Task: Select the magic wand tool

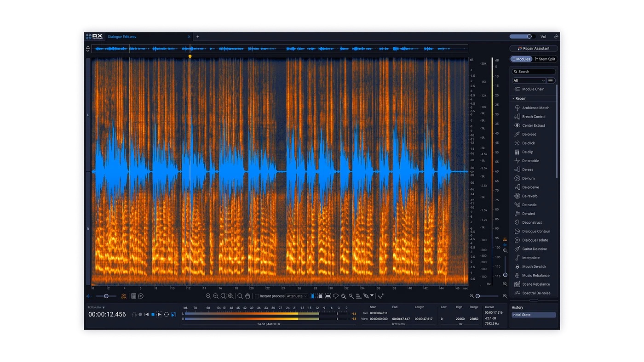Action: (351, 296)
